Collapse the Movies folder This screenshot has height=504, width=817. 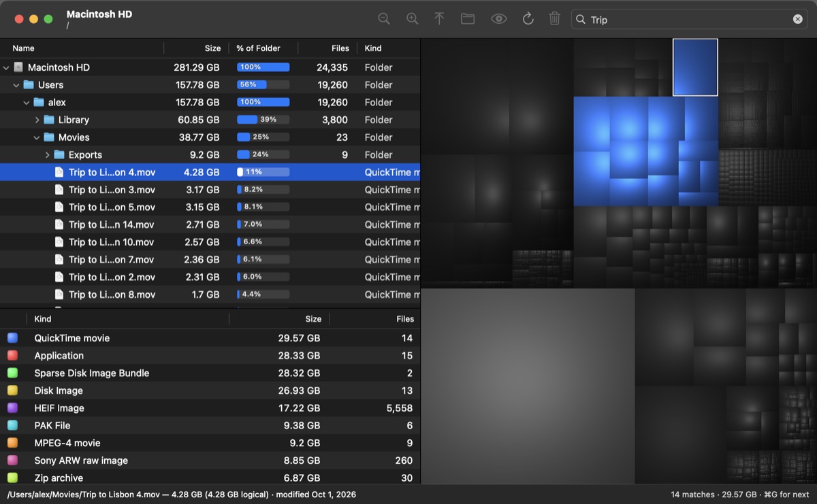point(37,137)
